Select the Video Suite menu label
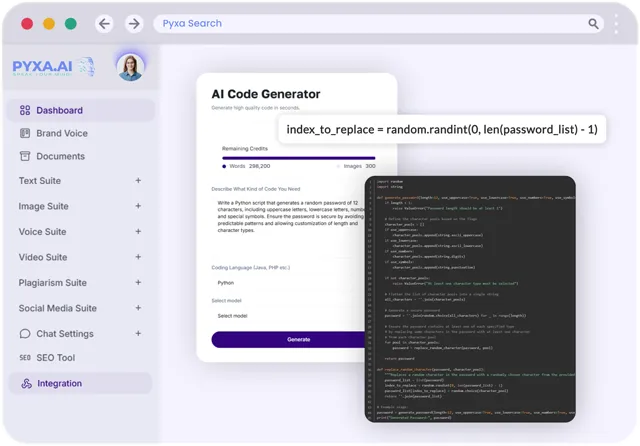The image size is (640, 446). click(42, 257)
